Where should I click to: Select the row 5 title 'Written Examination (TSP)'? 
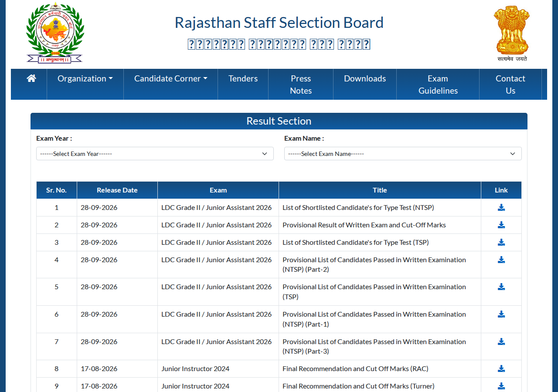(x=374, y=292)
